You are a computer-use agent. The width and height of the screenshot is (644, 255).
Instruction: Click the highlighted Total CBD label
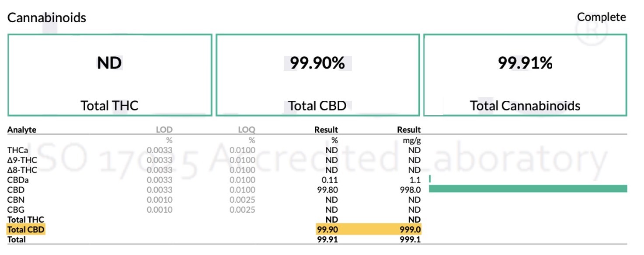26,229
